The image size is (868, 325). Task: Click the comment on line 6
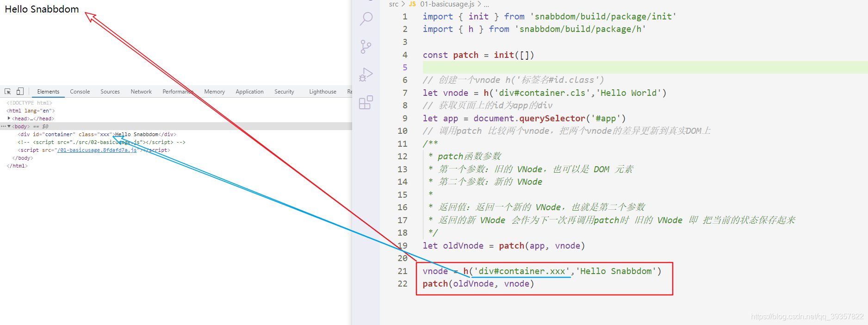click(513, 80)
